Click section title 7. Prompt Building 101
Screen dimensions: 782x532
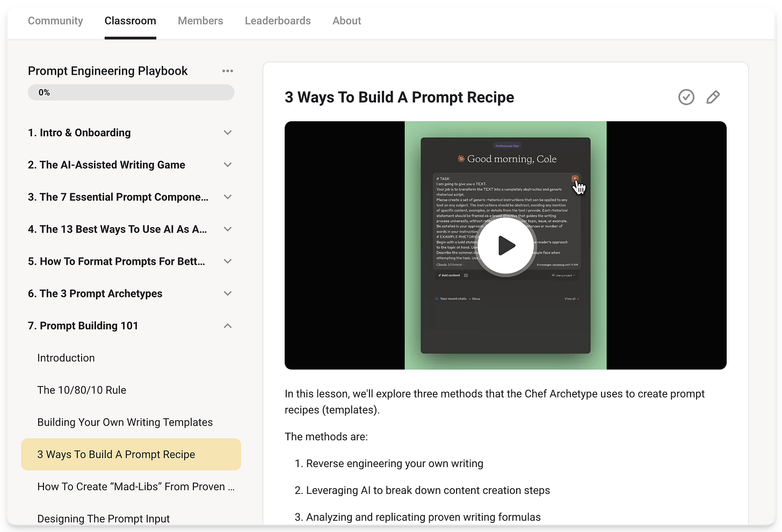[x=83, y=326]
